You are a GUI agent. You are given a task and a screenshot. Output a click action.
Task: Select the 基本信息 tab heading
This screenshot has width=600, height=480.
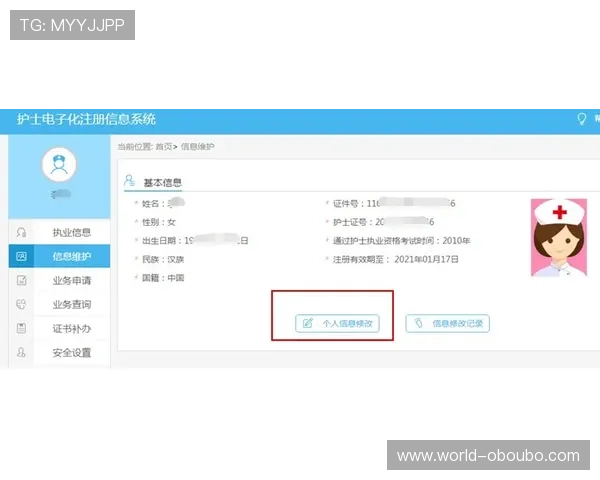pyautogui.click(x=162, y=183)
